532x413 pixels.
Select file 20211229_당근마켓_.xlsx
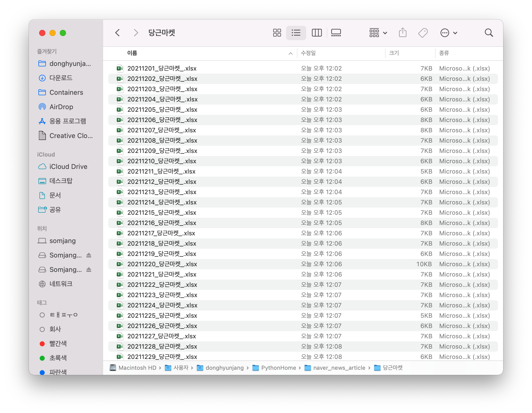303,357
